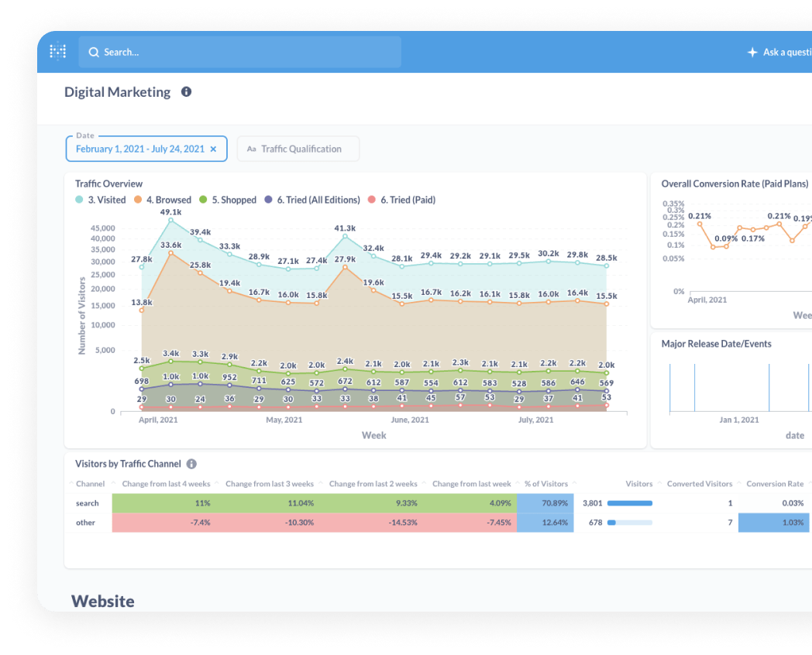Click the Website section heading

103,601
